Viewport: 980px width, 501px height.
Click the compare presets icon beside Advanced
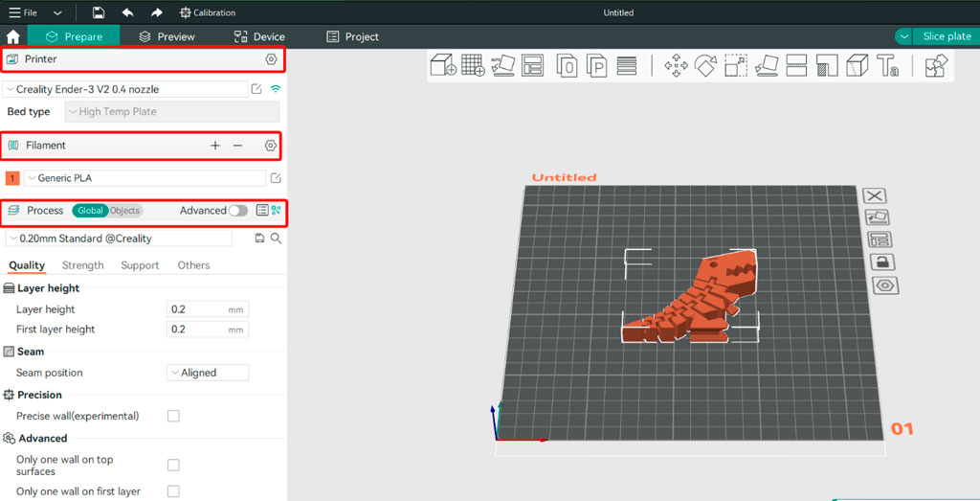coord(276,210)
